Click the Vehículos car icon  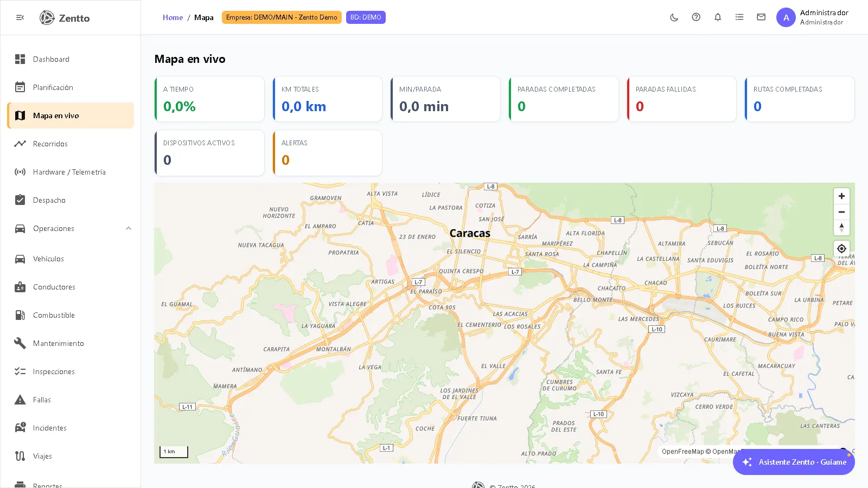20,259
